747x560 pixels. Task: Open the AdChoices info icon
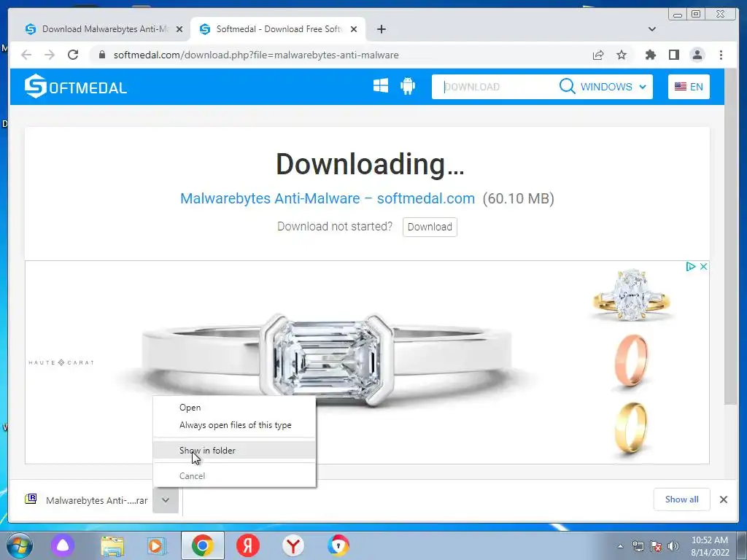pos(691,267)
